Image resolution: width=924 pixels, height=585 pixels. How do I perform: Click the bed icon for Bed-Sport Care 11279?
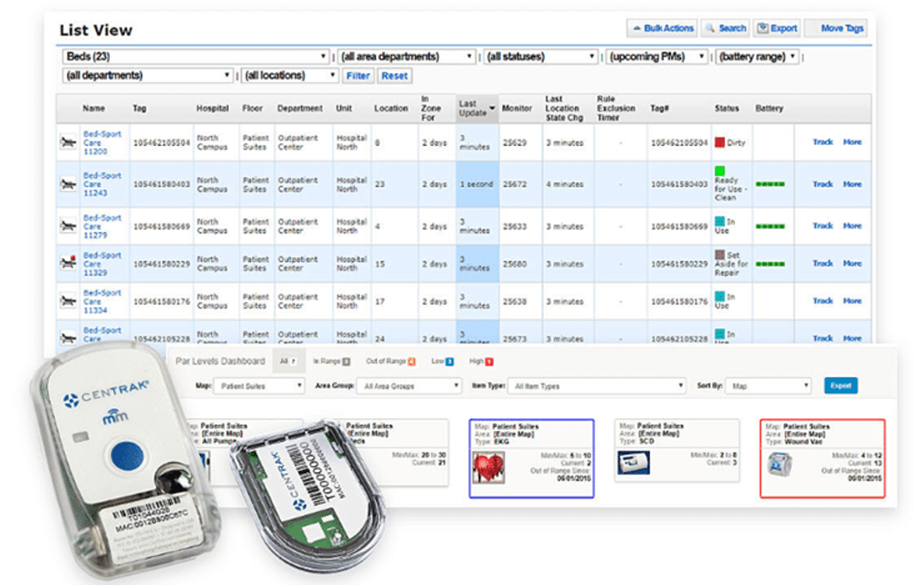(x=68, y=226)
